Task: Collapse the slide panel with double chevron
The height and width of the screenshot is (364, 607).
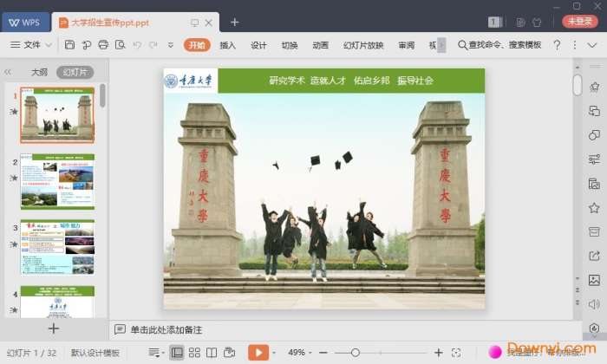Action: click(9, 73)
